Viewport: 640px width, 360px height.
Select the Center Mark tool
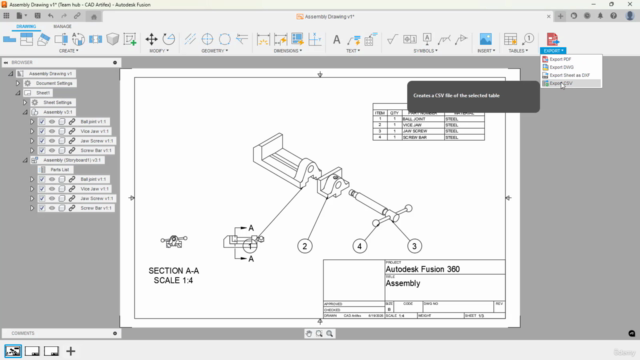pyautogui.click(x=207, y=39)
